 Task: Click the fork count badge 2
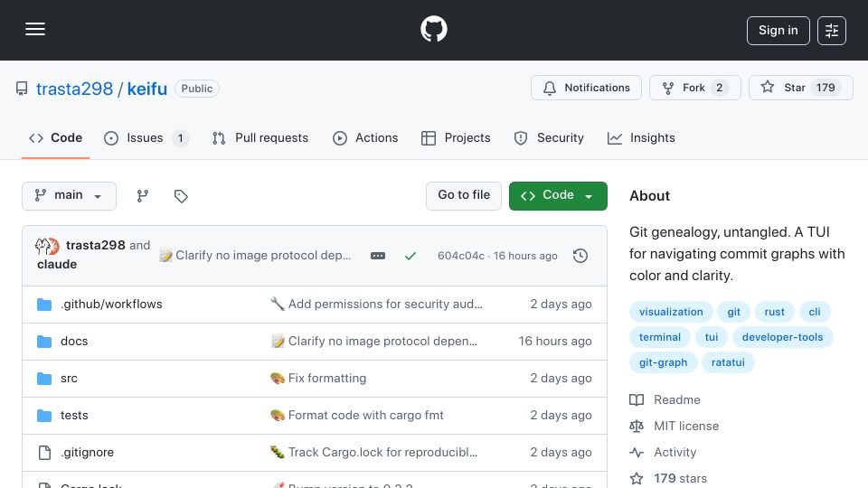point(719,88)
